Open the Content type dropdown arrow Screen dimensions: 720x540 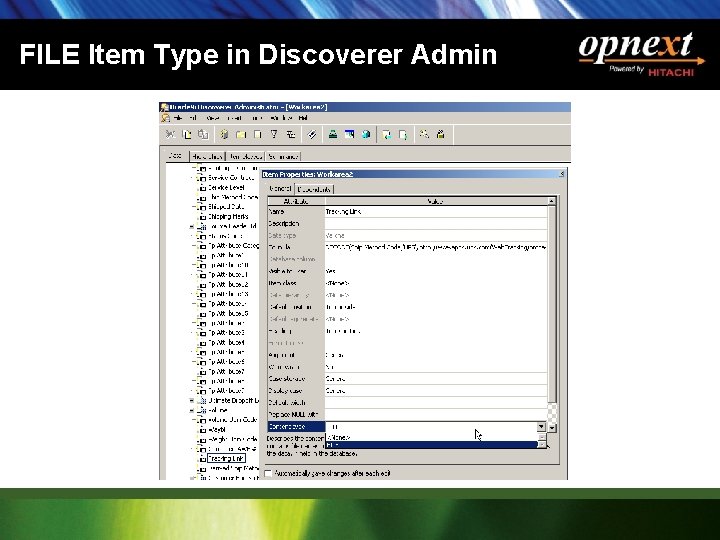coord(541,427)
